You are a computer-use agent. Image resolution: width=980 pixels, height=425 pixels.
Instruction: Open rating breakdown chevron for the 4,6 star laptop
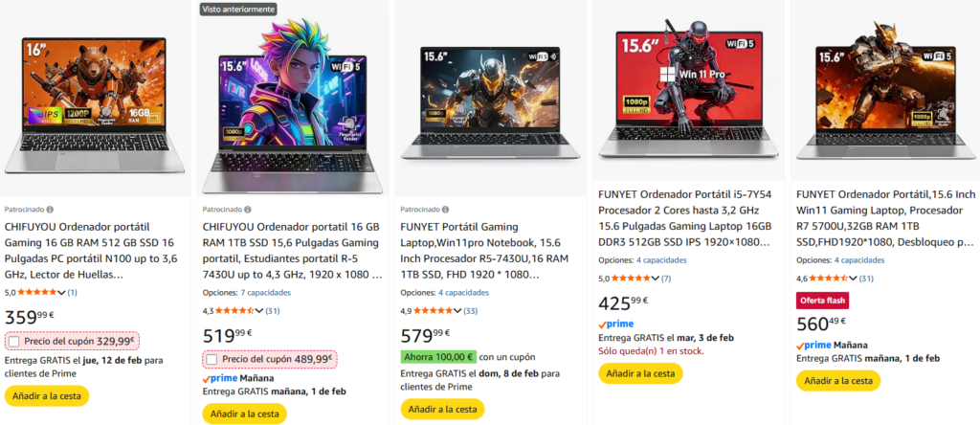[853, 279]
